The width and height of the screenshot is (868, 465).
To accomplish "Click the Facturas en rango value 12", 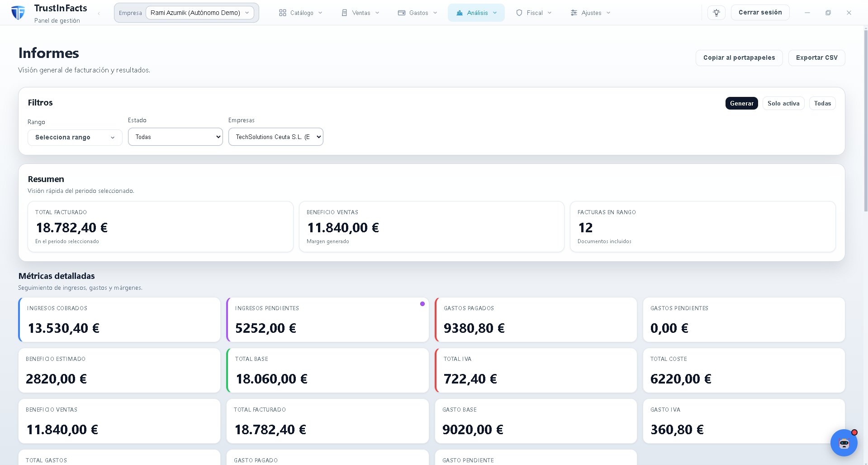I will (x=585, y=228).
